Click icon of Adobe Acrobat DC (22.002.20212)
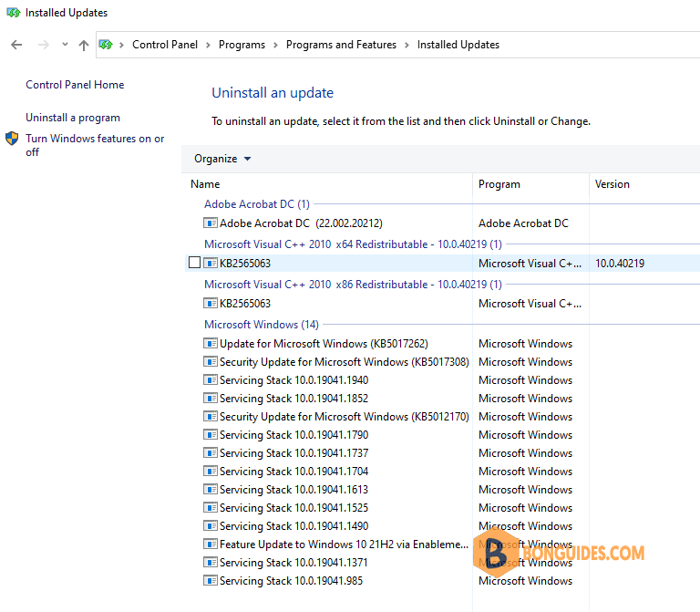Screen dimensions: 700x612 pyautogui.click(x=211, y=223)
